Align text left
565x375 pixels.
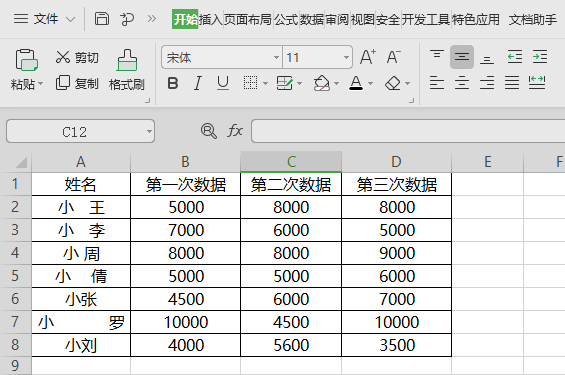point(437,83)
